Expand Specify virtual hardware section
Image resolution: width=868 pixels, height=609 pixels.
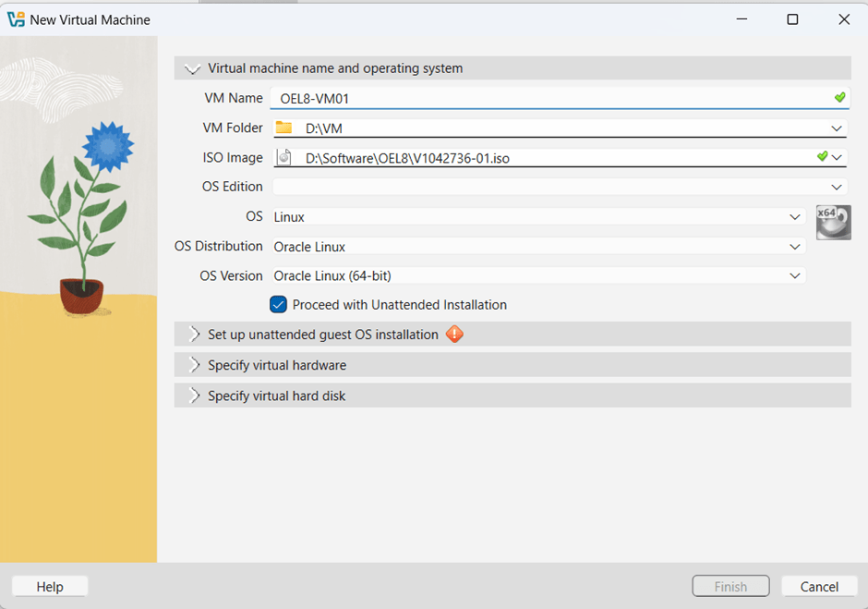pyautogui.click(x=194, y=365)
